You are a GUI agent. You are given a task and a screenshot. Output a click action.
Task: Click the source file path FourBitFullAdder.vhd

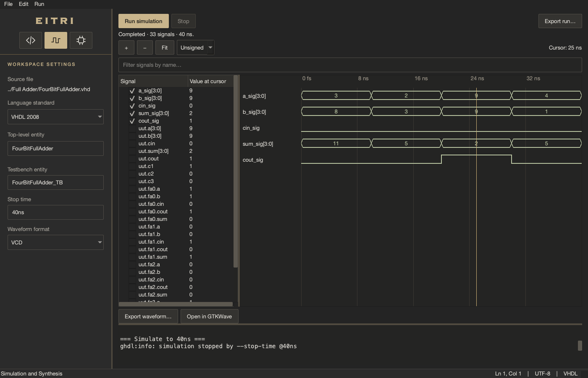pos(49,89)
